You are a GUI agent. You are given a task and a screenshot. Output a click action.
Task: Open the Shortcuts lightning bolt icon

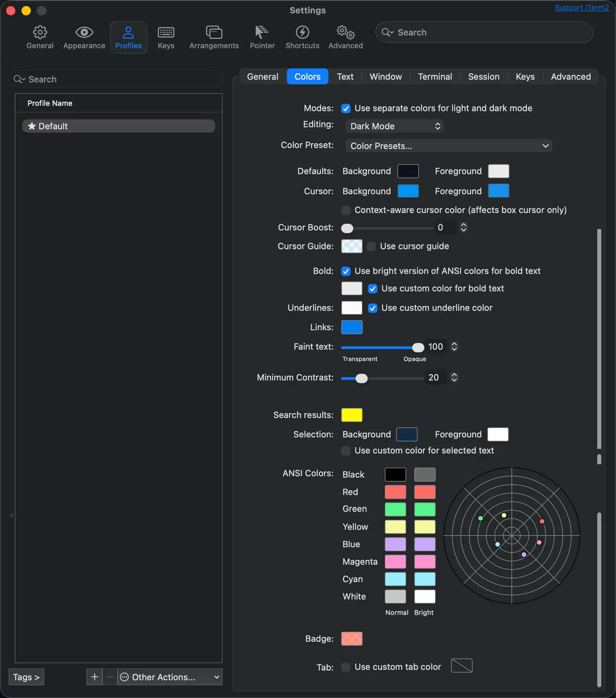point(302,32)
